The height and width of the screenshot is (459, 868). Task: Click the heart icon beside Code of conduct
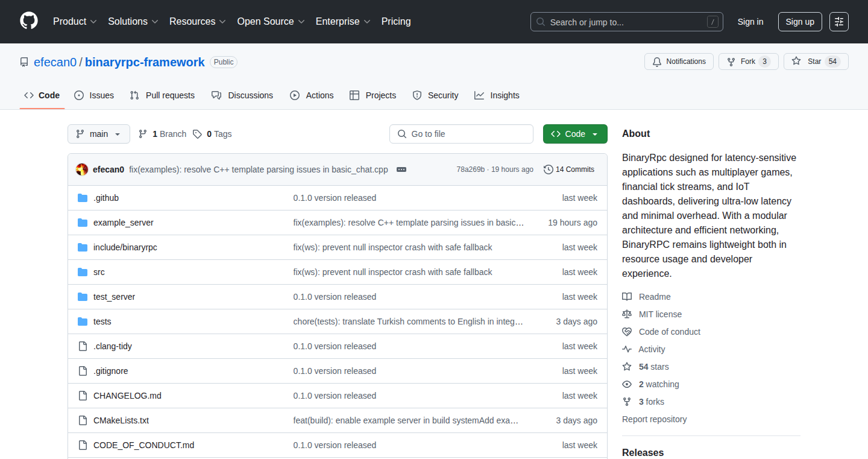(x=627, y=332)
